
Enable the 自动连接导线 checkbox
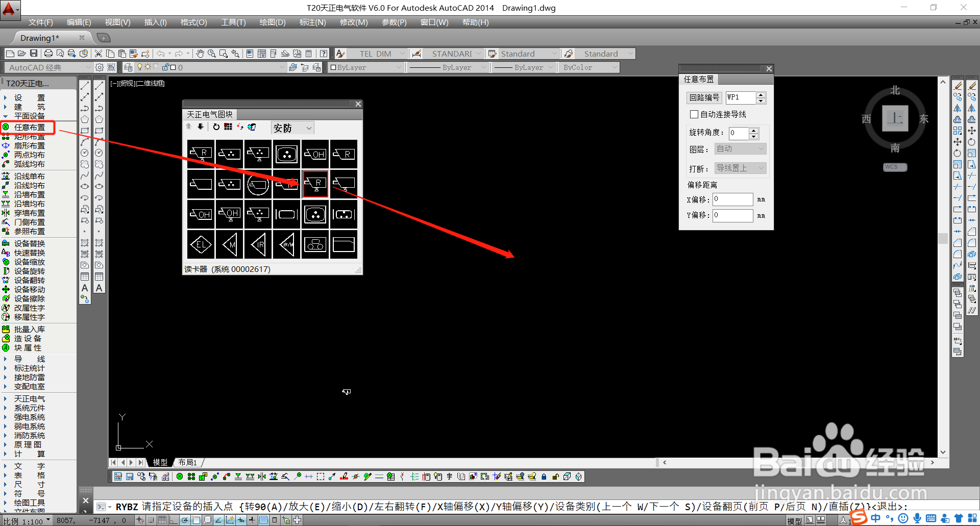coord(694,114)
